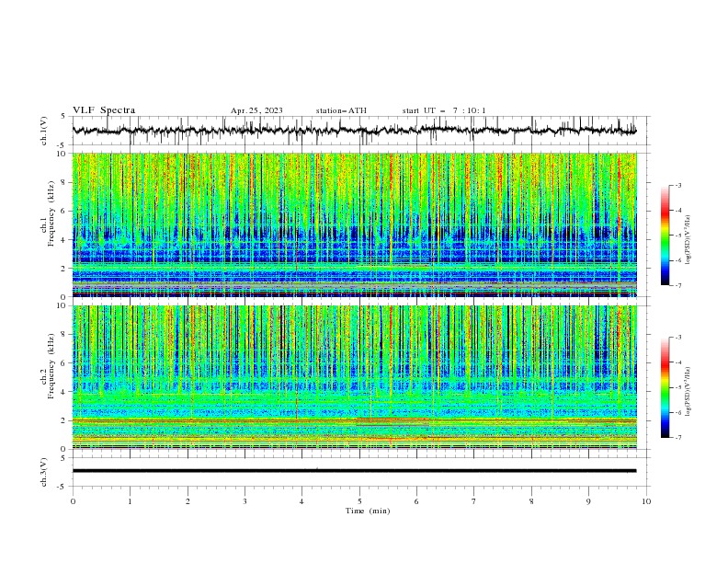Click the ch.1 "Frequency (kHz)" axis label

[x=51, y=212]
